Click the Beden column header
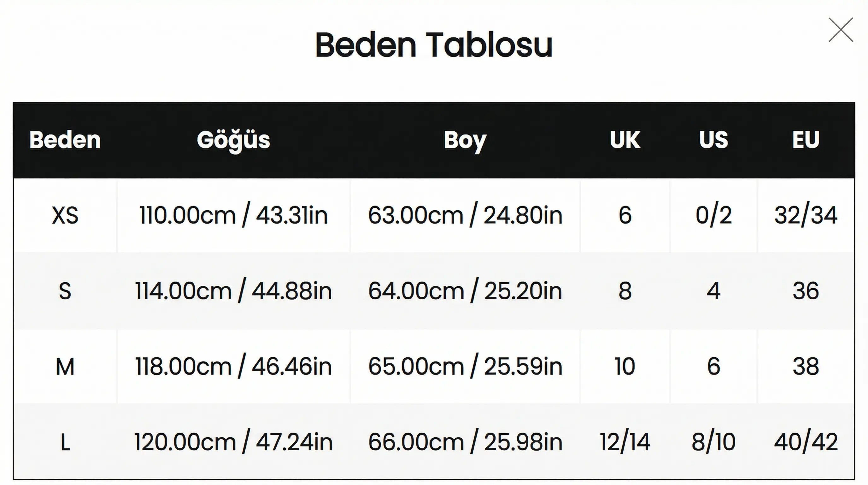Screen dimensions: 868x485 tap(65, 140)
